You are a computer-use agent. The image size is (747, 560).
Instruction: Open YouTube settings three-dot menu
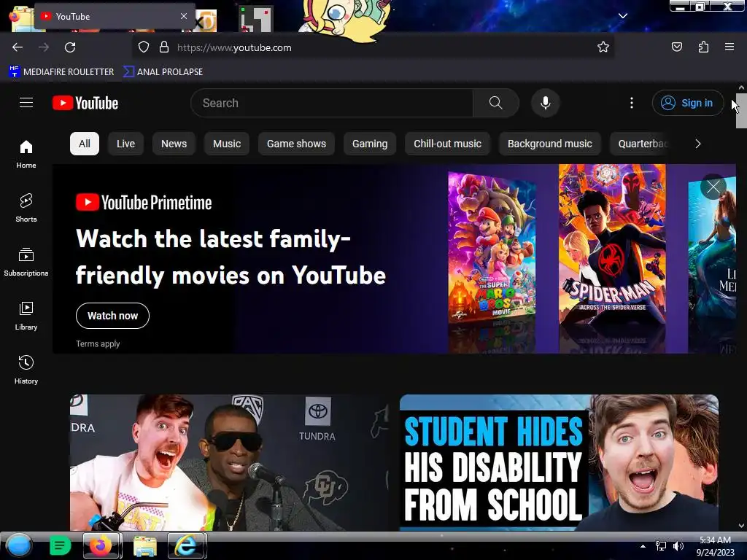632,103
